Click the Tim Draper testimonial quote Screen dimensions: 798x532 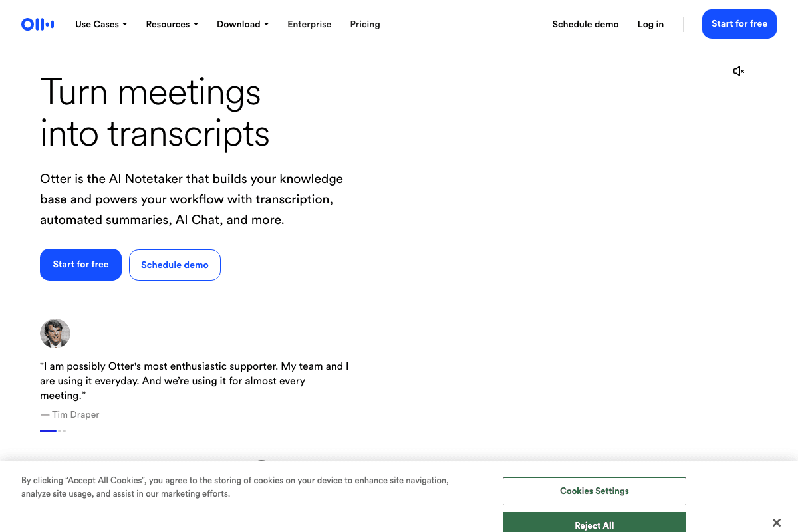194,380
